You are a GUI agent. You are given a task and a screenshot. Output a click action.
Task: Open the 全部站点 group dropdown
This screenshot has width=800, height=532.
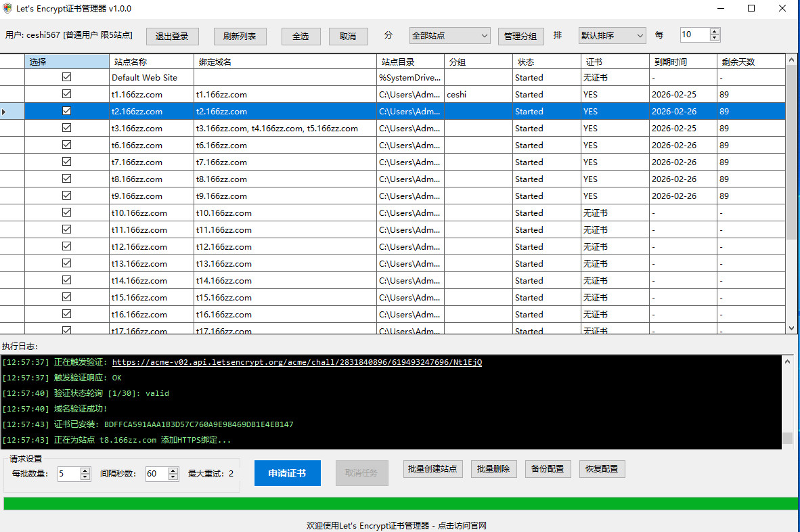point(449,36)
